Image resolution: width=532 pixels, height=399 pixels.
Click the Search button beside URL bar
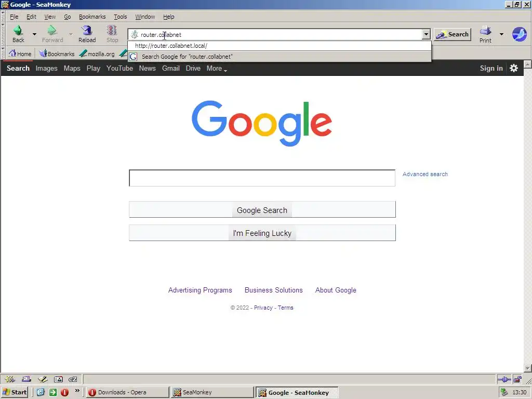[x=453, y=34]
